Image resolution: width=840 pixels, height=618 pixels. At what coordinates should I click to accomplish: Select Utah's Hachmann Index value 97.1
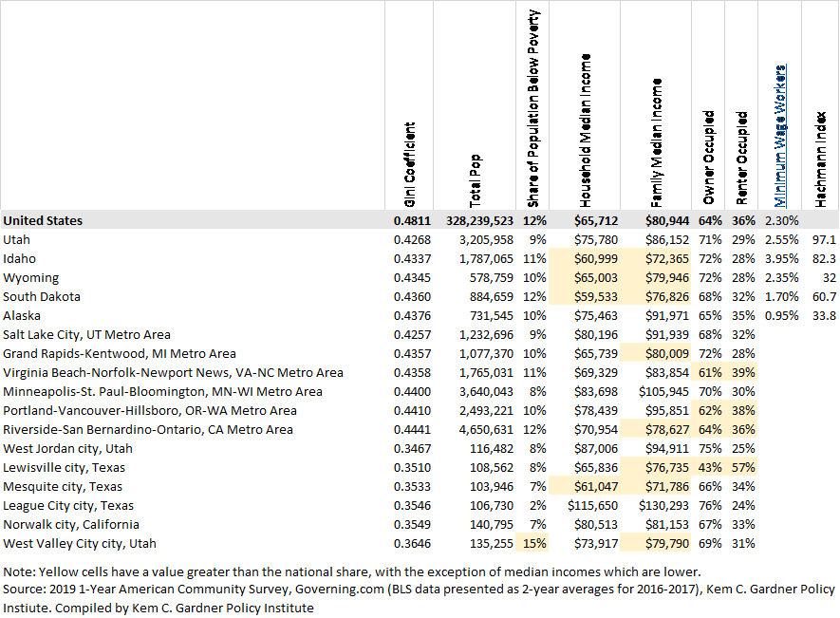[824, 239]
